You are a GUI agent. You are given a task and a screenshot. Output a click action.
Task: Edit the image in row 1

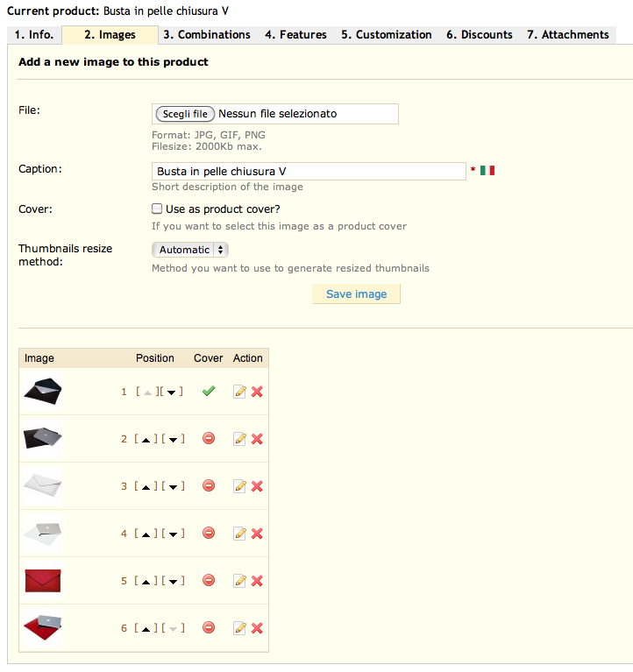[239, 392]
